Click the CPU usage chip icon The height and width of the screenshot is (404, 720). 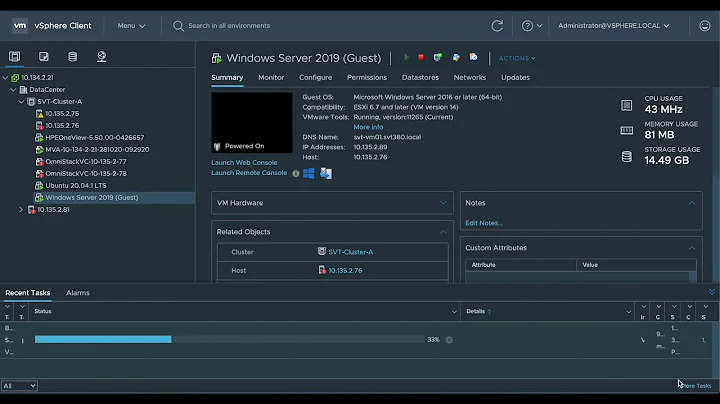626,105
